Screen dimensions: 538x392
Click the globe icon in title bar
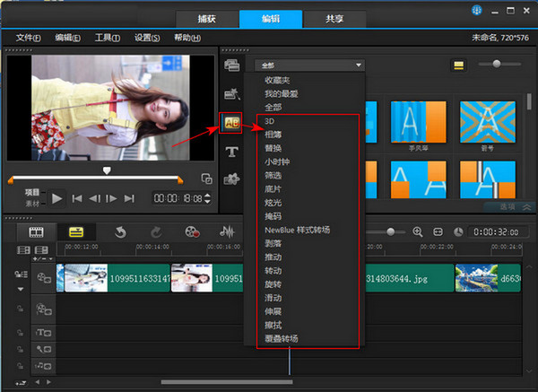(477, 10)
